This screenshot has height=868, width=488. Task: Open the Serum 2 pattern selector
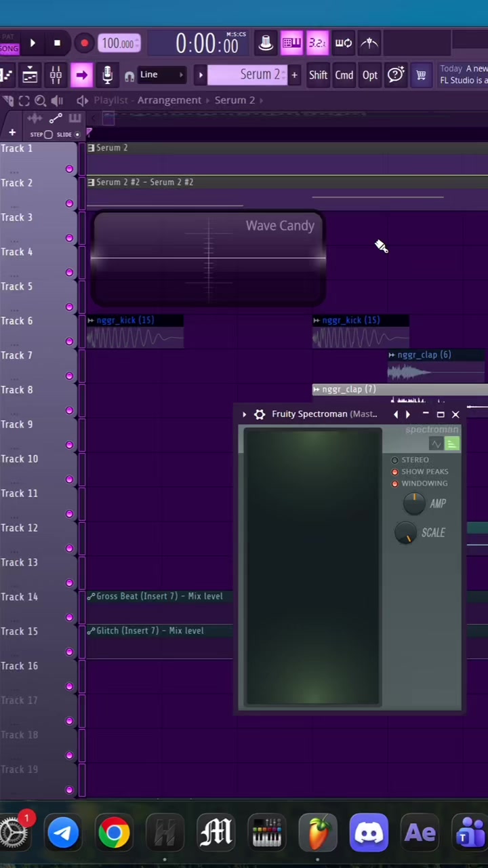248,75
